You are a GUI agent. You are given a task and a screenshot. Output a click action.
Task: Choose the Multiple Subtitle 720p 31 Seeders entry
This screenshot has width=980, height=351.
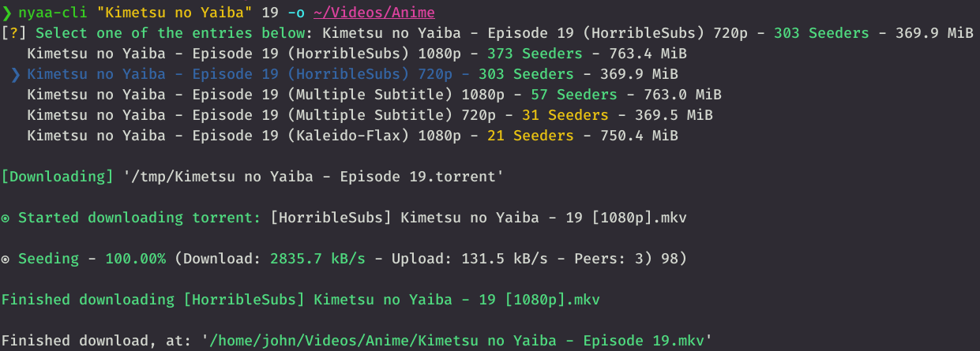point(370,115)
